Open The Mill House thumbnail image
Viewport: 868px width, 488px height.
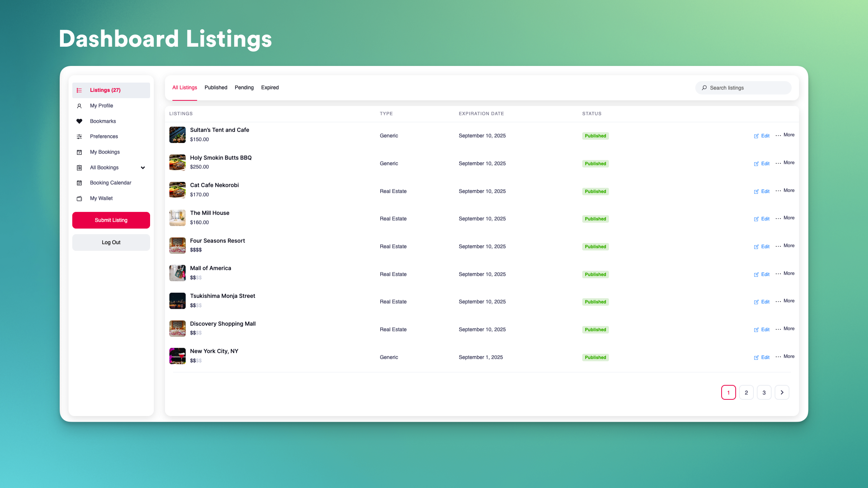pos(177,218)
